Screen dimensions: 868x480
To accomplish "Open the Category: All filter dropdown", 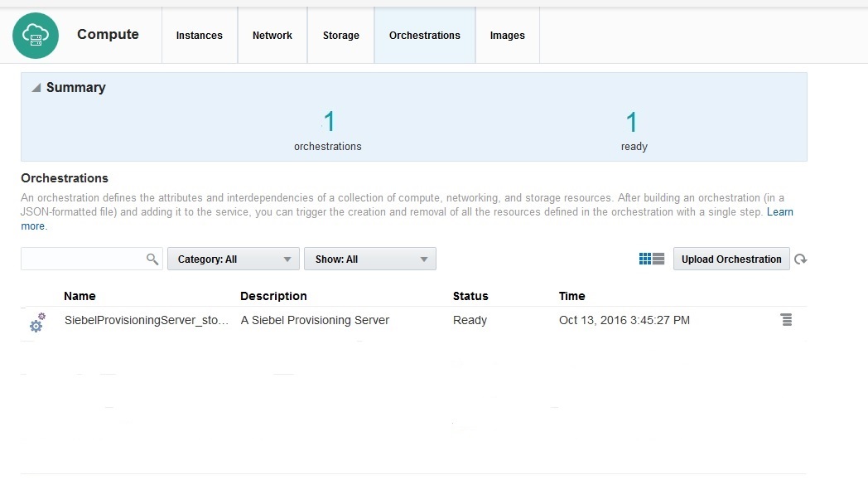I will (x=232, y=259).
